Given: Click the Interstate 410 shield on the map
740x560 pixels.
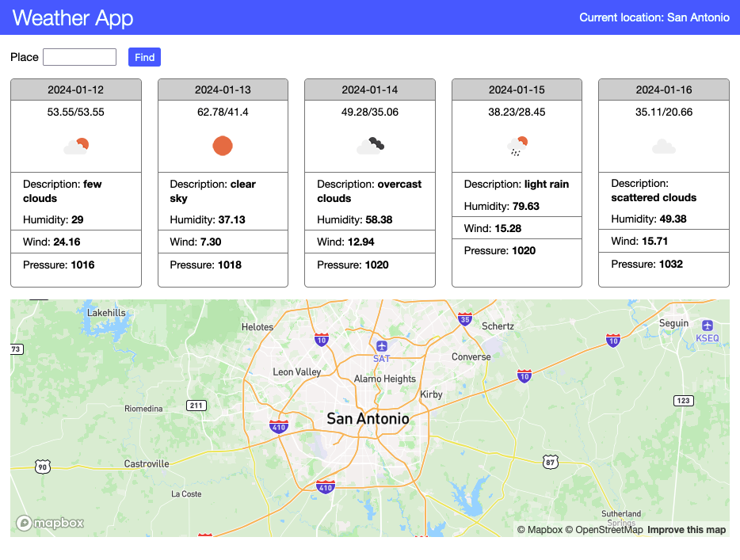Looking at the screenshot, I should coord(278,426).
